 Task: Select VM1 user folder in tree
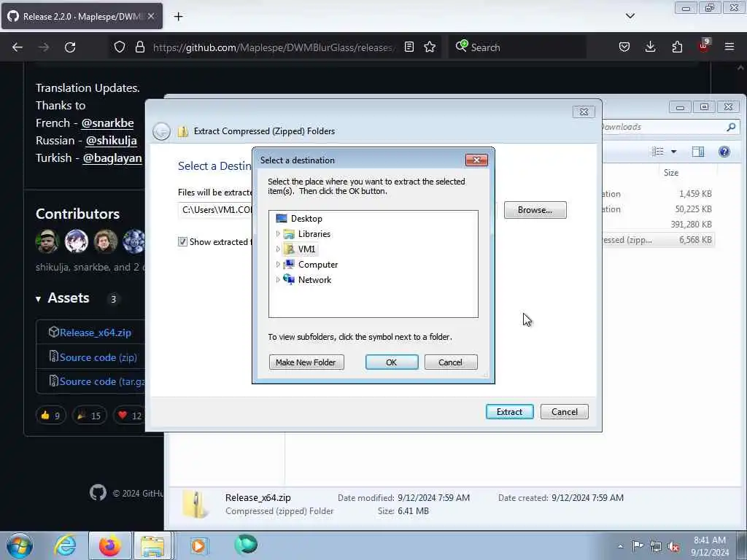click(x=306, y=249)
